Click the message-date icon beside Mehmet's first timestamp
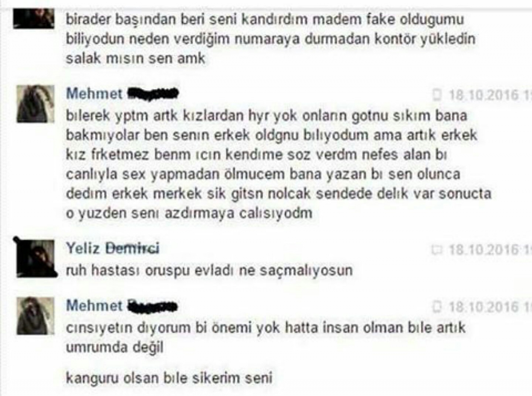Viewport: 532px width, 396px height. 437,95
